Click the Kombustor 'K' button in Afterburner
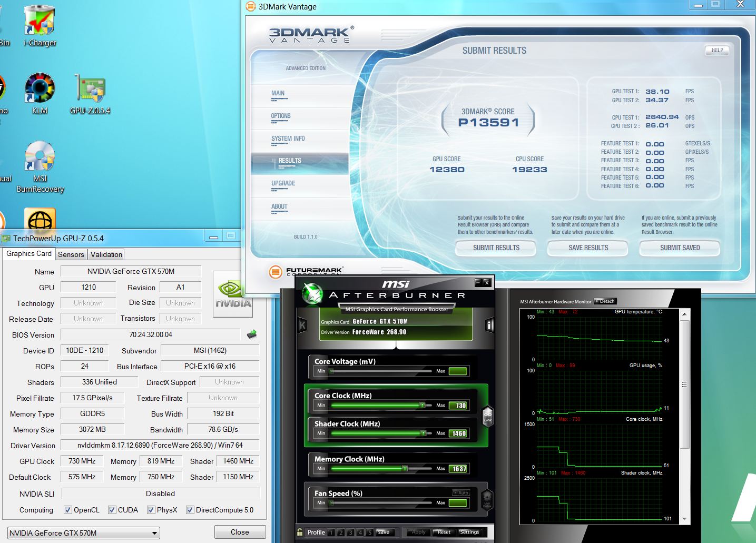756x543 pixels. click(302, 325)
